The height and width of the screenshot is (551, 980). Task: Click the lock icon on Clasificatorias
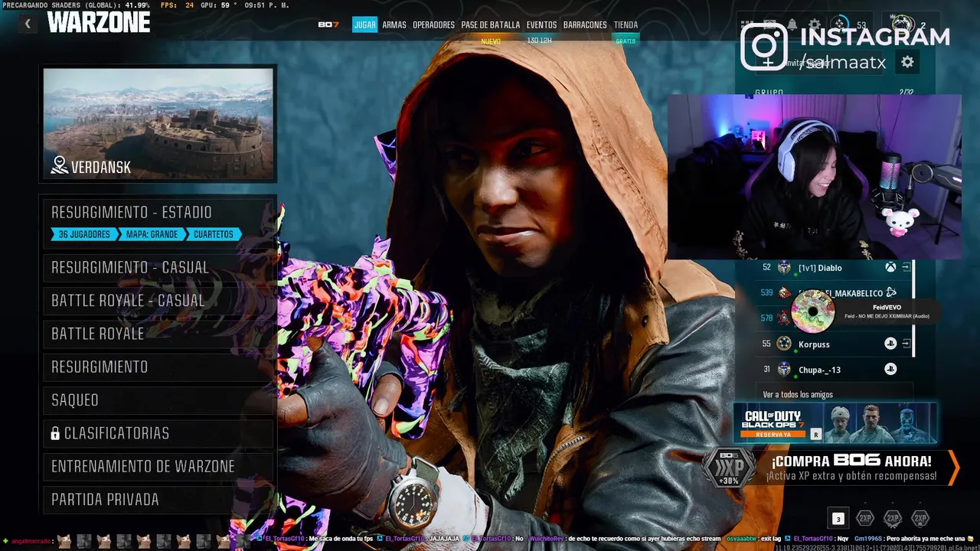coord(55,434)
